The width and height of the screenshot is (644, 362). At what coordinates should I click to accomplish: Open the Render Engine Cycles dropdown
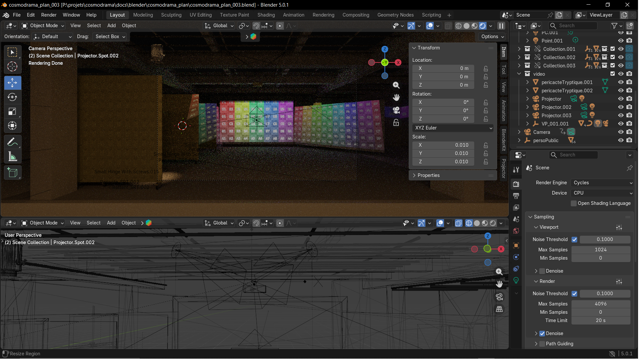coord(602,183)
